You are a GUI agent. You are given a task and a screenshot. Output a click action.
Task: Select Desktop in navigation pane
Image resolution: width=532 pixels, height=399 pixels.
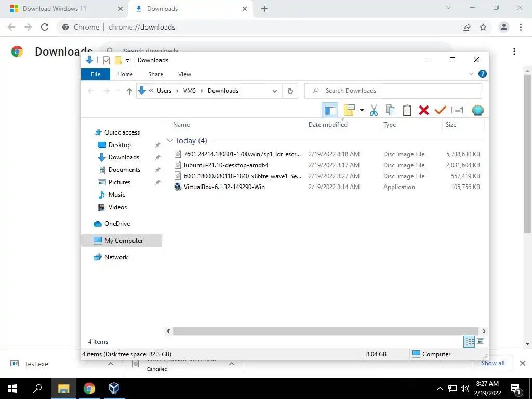click(x=119, y=145)
